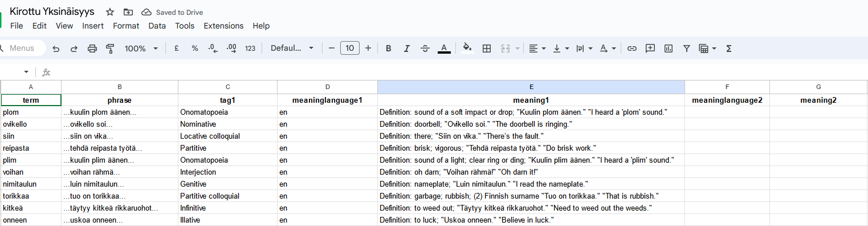The image size is (868, 226).
Task: Open horizontal align dropdown
Action: 537,49
